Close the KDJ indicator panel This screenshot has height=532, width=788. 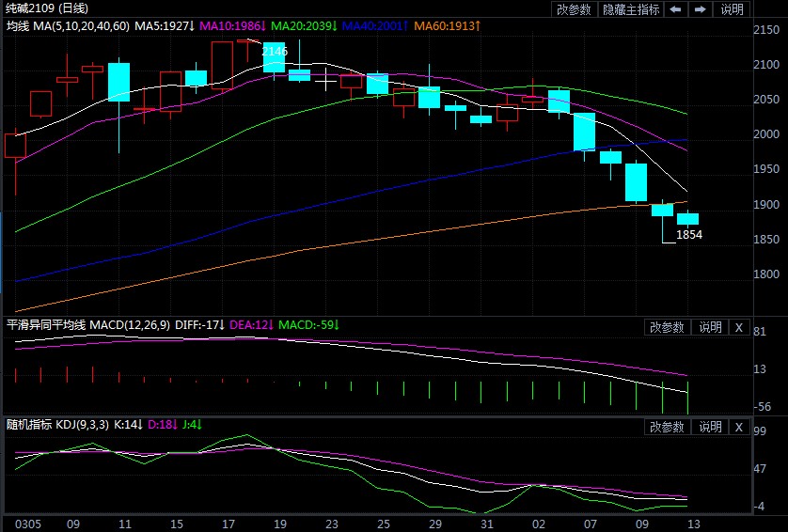click(x=739, y=427)
